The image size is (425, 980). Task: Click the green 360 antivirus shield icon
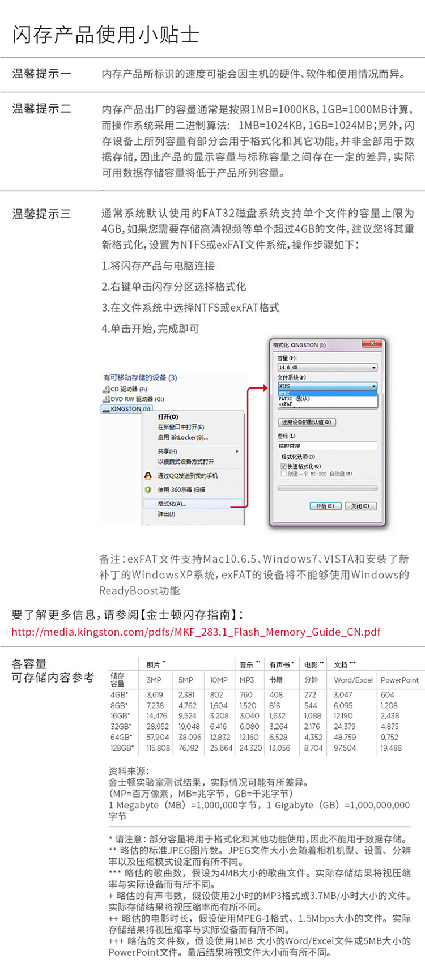pos(148,489)
